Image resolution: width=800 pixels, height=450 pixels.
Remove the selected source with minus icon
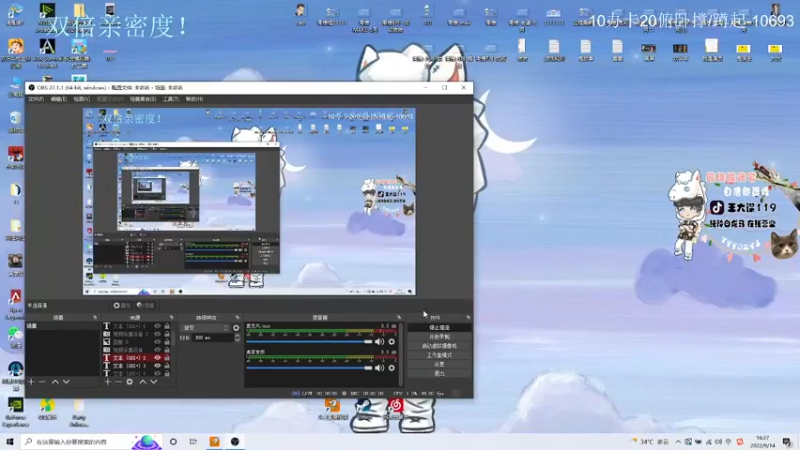click(x=118, y=382)
